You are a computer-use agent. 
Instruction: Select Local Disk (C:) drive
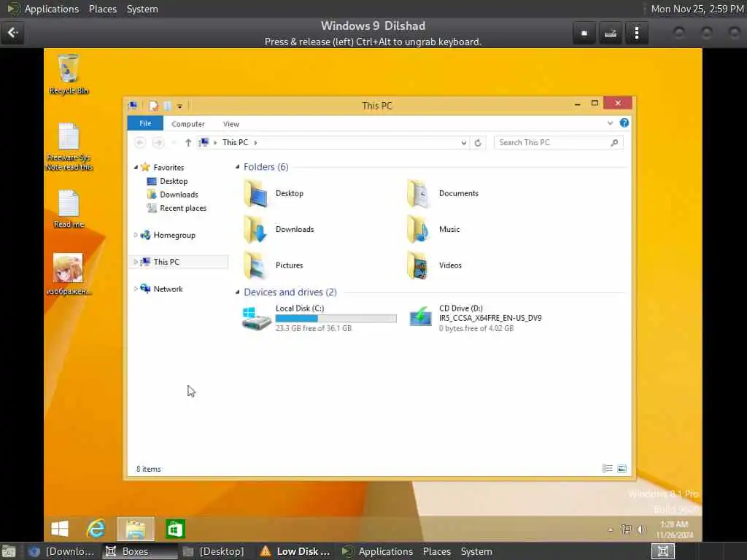[x=320, y=318]
